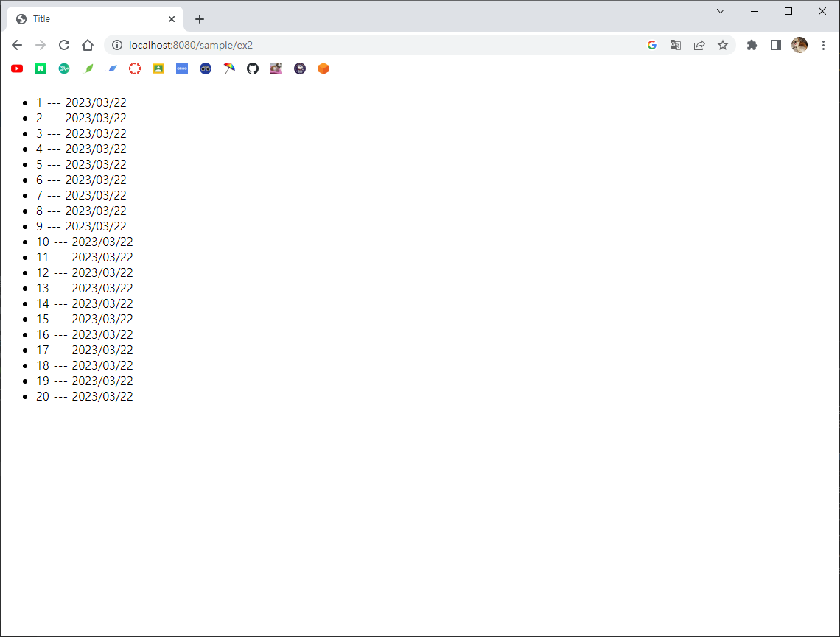Reload the current page
Screen dimensions: 840x637
pyautogui.click(x=64, y=45)
